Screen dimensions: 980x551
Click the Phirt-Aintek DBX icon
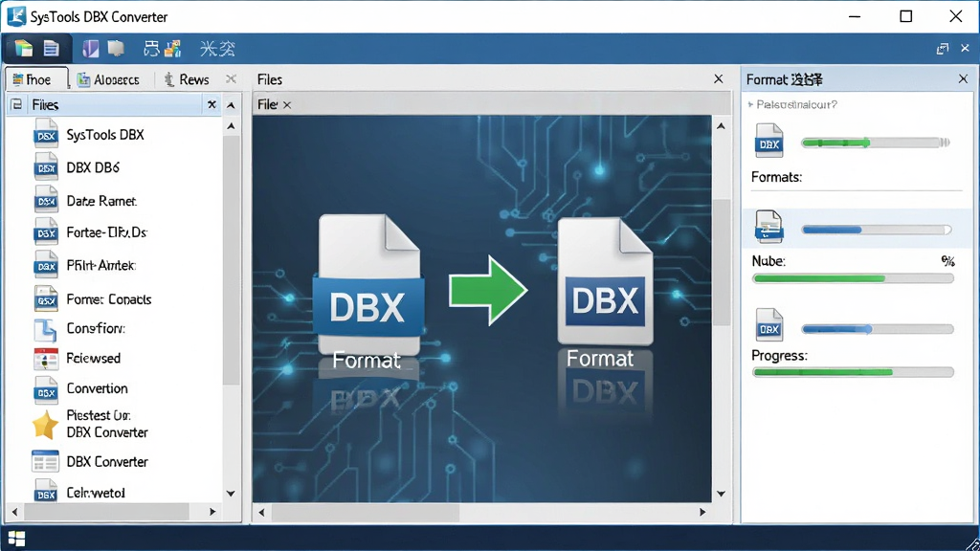coord(46,265)
